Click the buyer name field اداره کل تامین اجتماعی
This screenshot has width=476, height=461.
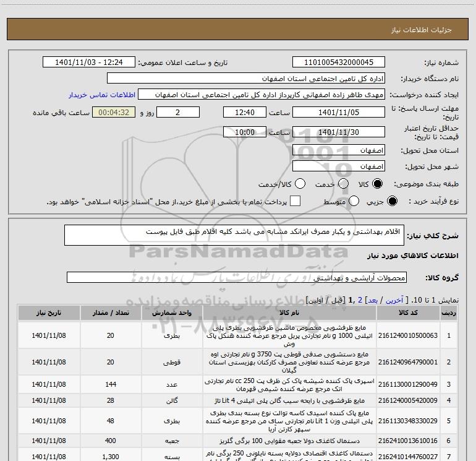246,78
